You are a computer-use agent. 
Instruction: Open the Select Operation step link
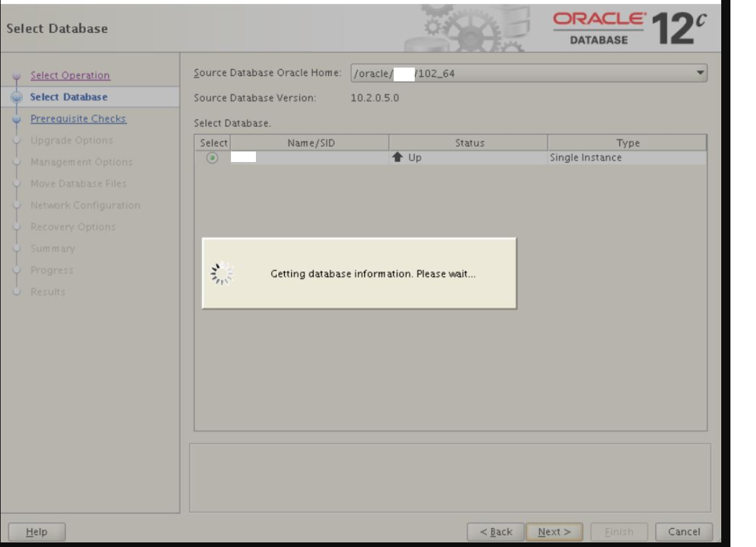click(x=70, y=75)
